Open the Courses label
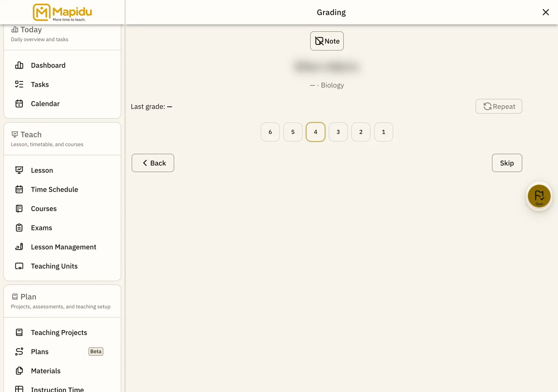Screen dimensions: 558x392 [44, 208]
